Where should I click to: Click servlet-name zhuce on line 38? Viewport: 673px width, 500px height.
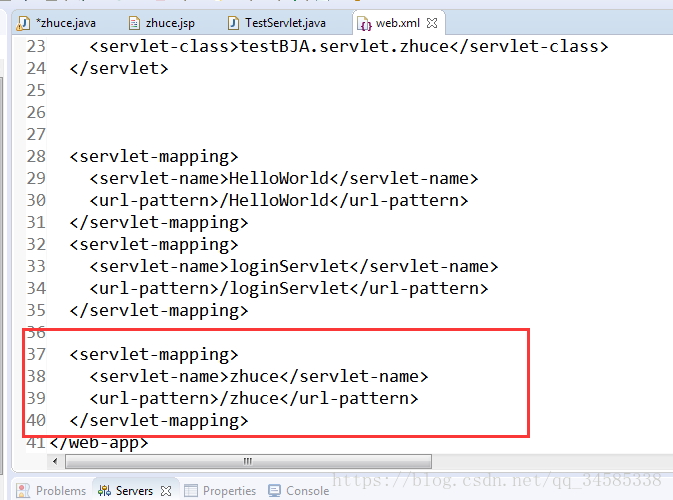click(x=259, y=376)
